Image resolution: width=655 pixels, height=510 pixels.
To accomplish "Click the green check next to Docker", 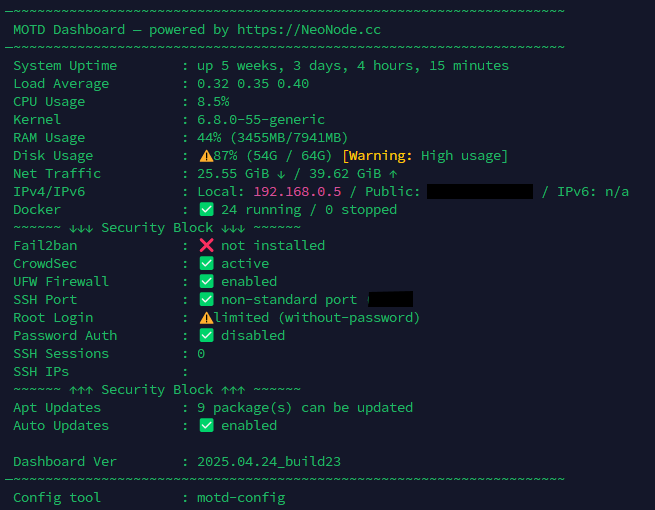I will point(206,209).
